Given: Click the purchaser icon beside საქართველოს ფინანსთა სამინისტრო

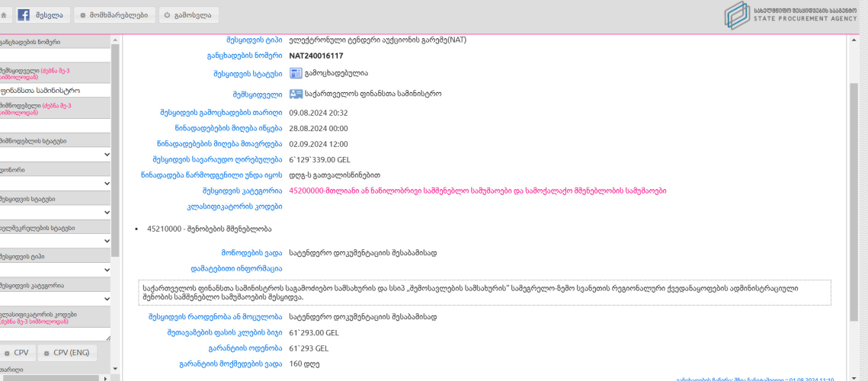Looking at the screenshot, I should [x=296, y=94].
